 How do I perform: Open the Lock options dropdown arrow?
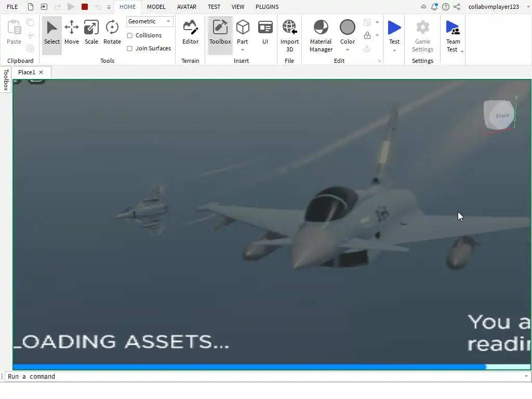click(377, 35)
